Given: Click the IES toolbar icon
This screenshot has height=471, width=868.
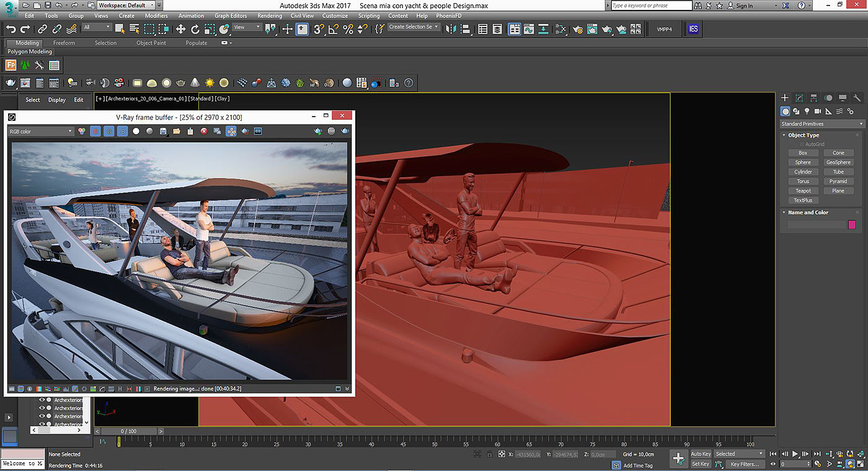Looking at the screenshot, I should pos(694,29).
